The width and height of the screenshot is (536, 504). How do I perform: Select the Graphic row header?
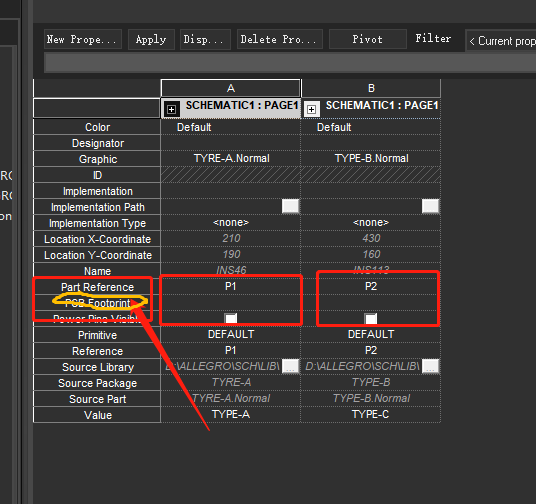coord(97,159)
